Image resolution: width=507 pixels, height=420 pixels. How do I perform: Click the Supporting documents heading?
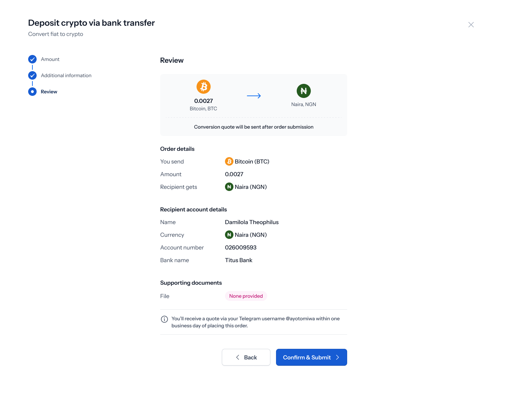191,283
